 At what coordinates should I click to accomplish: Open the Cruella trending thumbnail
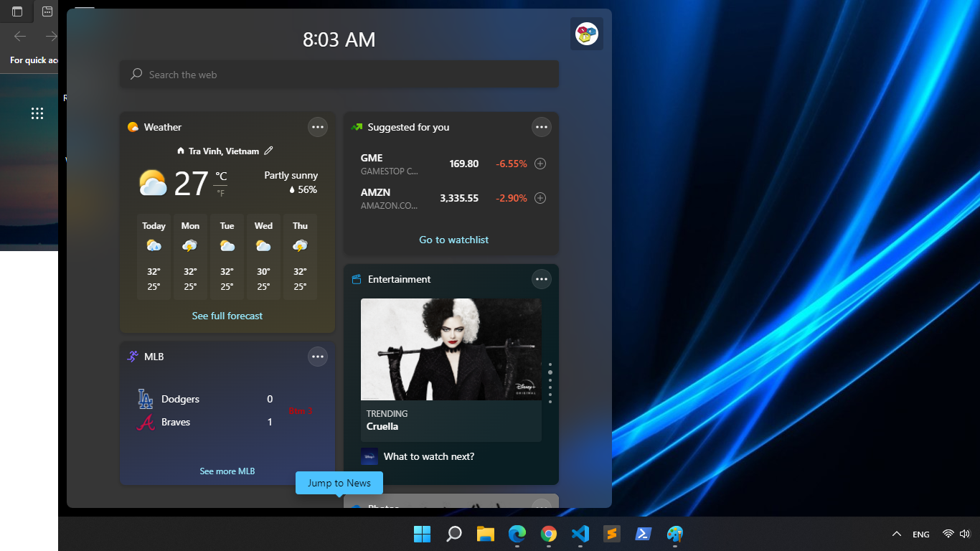[x=451, y=349]
